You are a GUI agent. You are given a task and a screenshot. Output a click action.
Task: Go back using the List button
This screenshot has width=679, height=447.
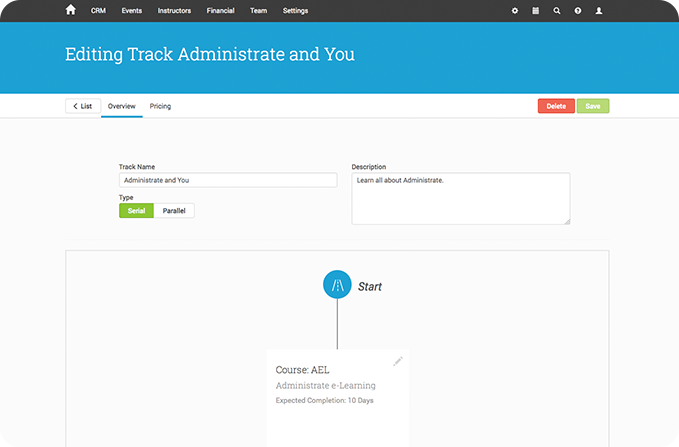pos(83,106)
